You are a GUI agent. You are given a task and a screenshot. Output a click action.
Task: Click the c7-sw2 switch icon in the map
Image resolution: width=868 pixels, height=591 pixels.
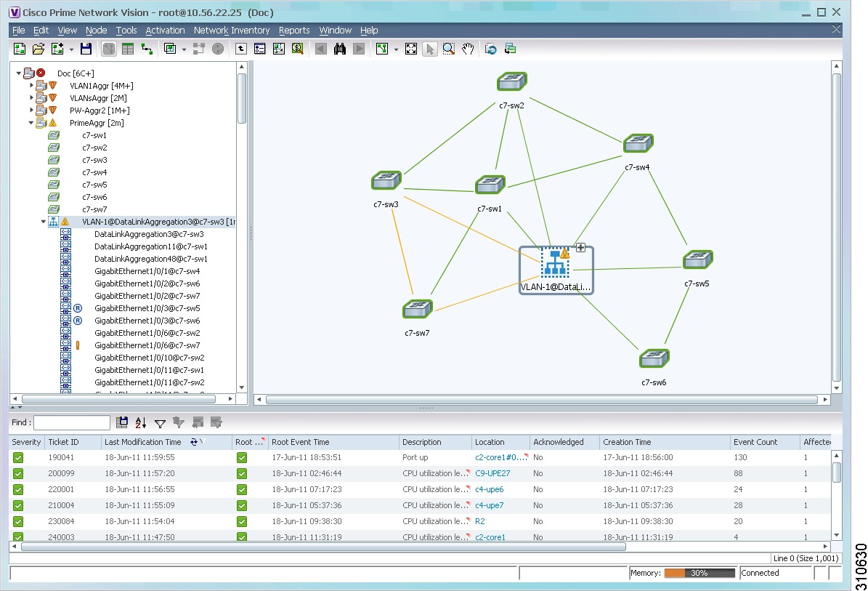511,81
